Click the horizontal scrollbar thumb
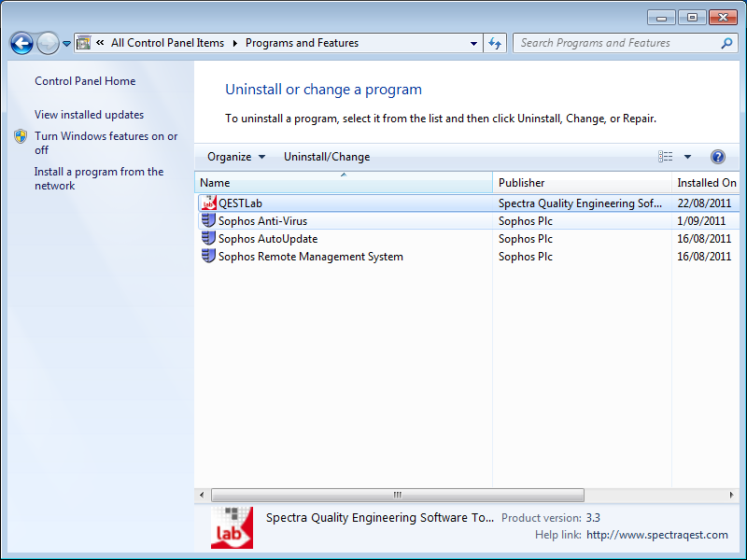The width and height of the screenshot is (747, 560). click(x=397, y=495)
